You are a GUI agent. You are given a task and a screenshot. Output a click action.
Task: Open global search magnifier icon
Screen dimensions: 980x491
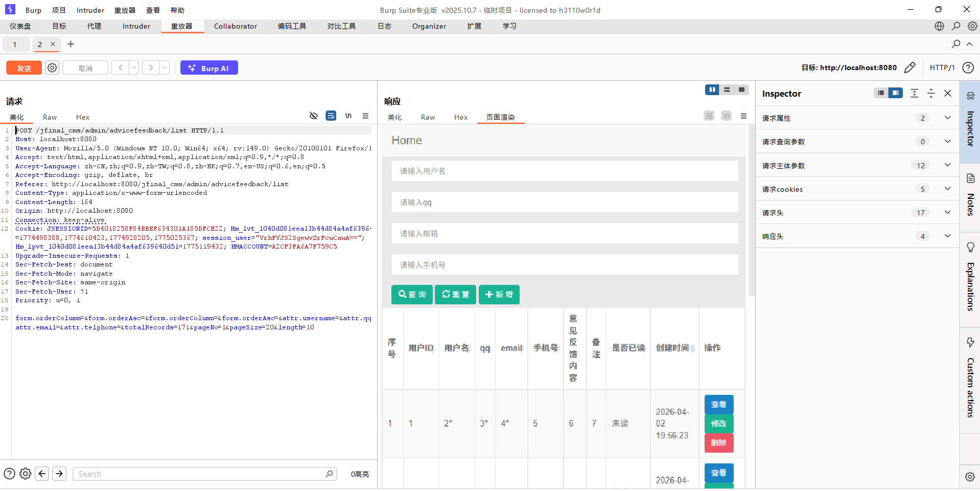(956, 26)
